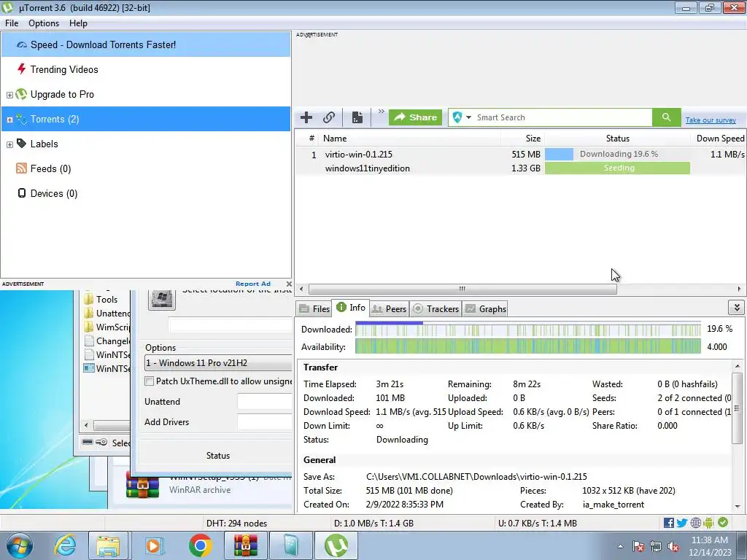Collapse the detail pane with double-chevron button
747x560 pixels.
coord(736,308)
